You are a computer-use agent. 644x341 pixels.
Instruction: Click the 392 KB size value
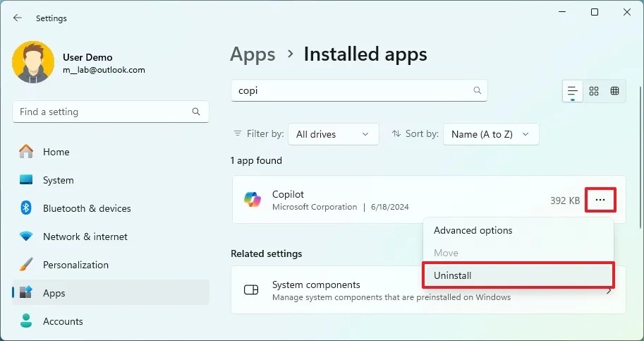point(565,201)
